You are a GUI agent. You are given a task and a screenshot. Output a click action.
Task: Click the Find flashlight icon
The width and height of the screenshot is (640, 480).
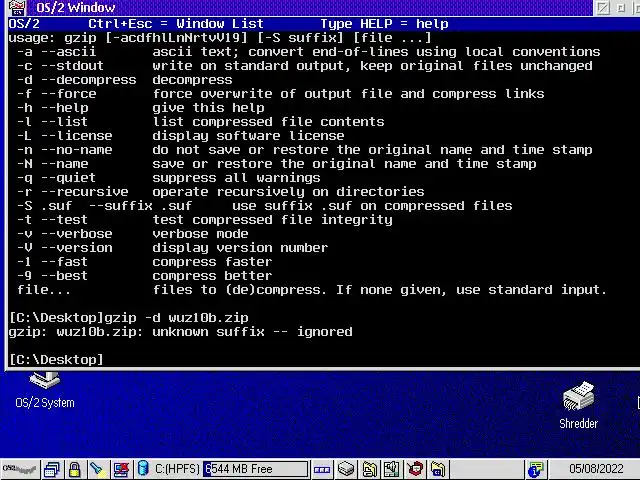coord(98,469)
